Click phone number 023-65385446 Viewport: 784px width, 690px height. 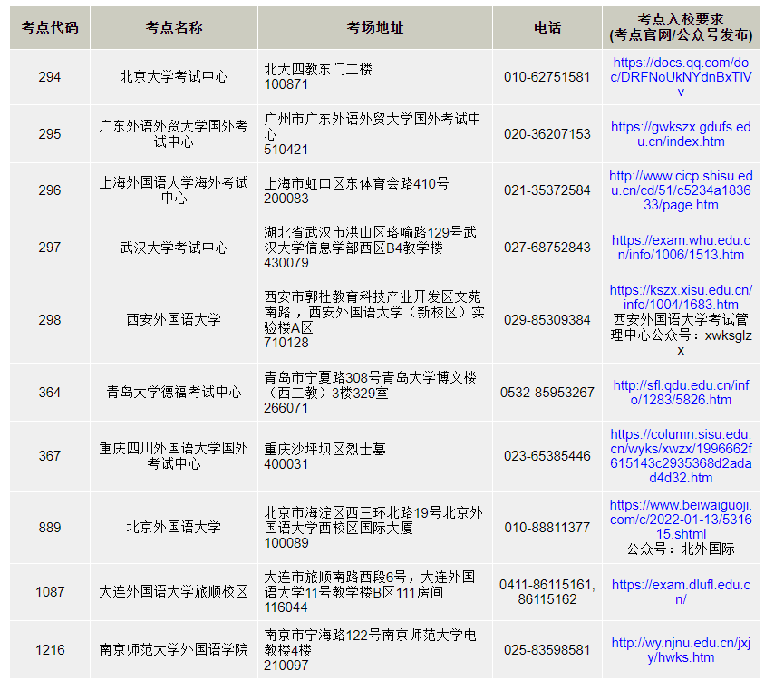tap(547, 456)
